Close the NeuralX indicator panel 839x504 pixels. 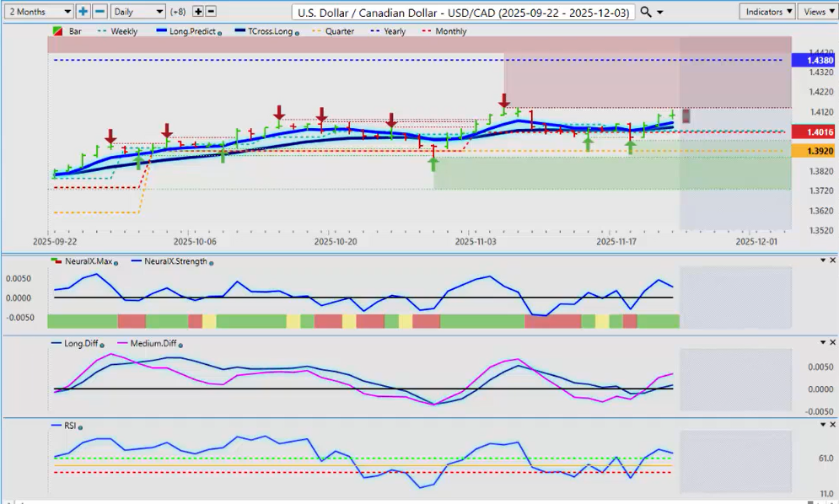pyautogui.click(x=832, y=260)
